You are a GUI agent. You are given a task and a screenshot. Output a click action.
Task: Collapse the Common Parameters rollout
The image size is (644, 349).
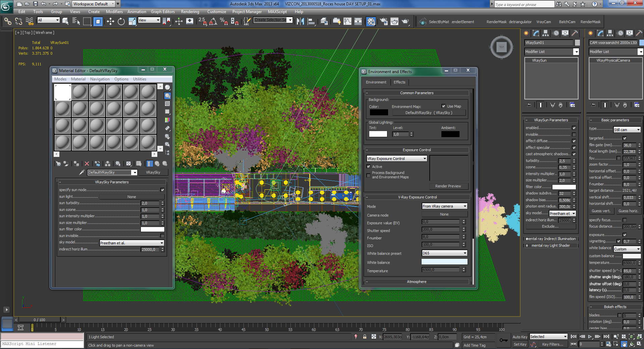pos(417,93)
